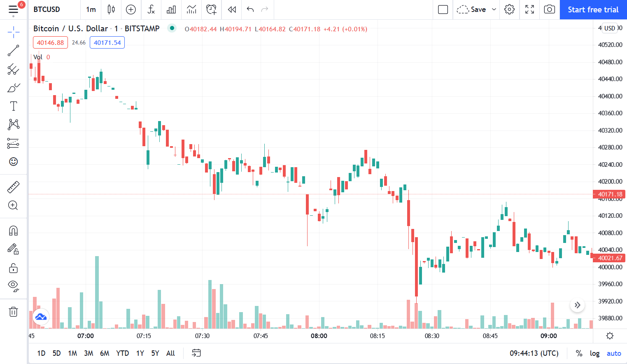
Task: Switch the price scale to log
Action: [x=594, y=353]
